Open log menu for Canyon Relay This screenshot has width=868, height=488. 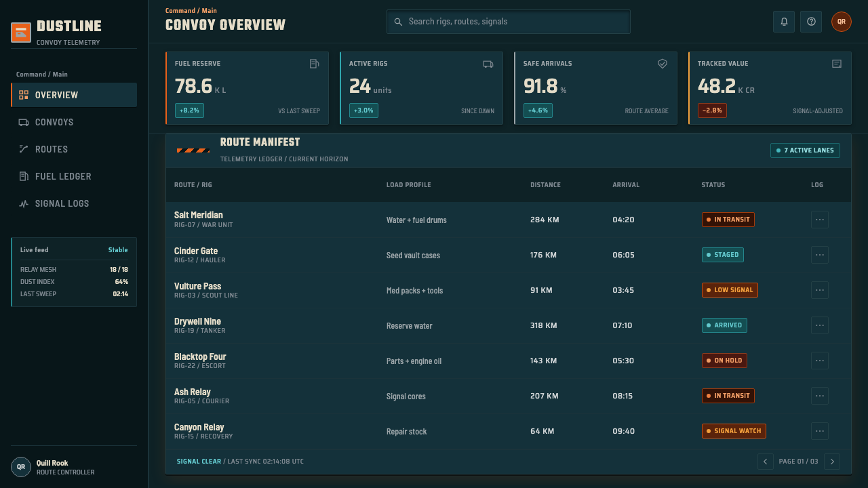[x=820, y=431]
